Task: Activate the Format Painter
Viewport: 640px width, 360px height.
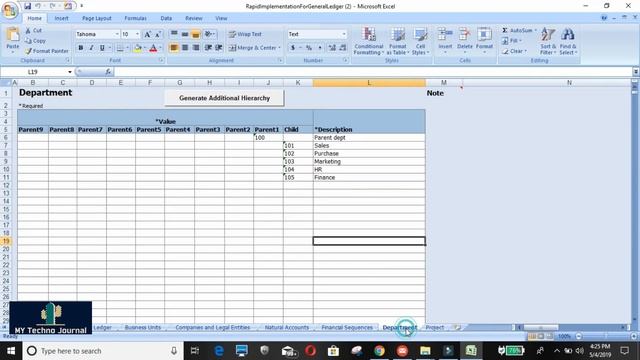Action: coord(47,51)
